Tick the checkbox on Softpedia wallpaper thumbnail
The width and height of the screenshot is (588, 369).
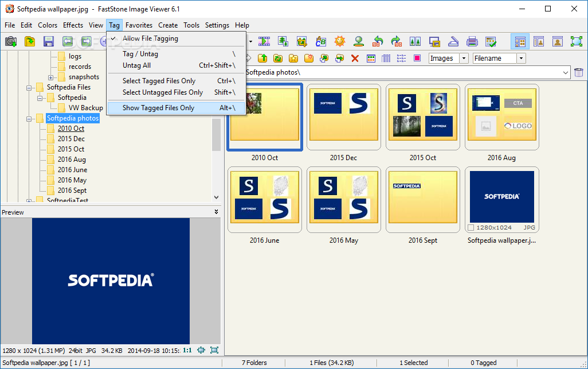(x=471, y=227)
